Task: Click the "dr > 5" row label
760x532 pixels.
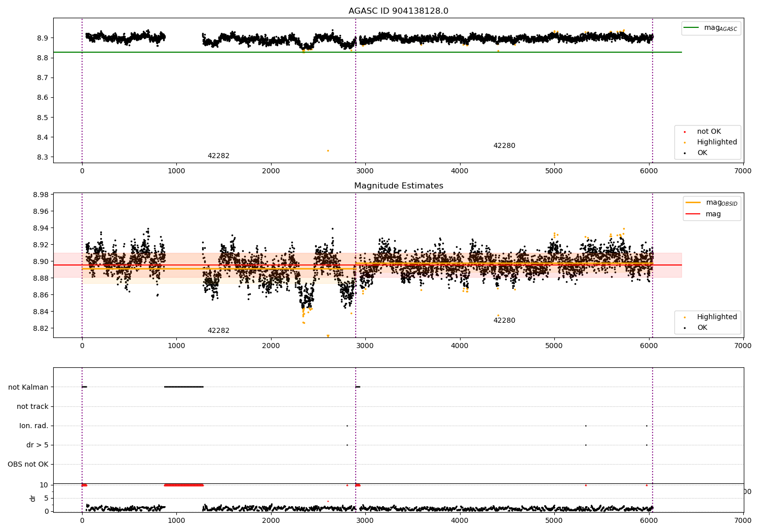Action: [37, 445]
